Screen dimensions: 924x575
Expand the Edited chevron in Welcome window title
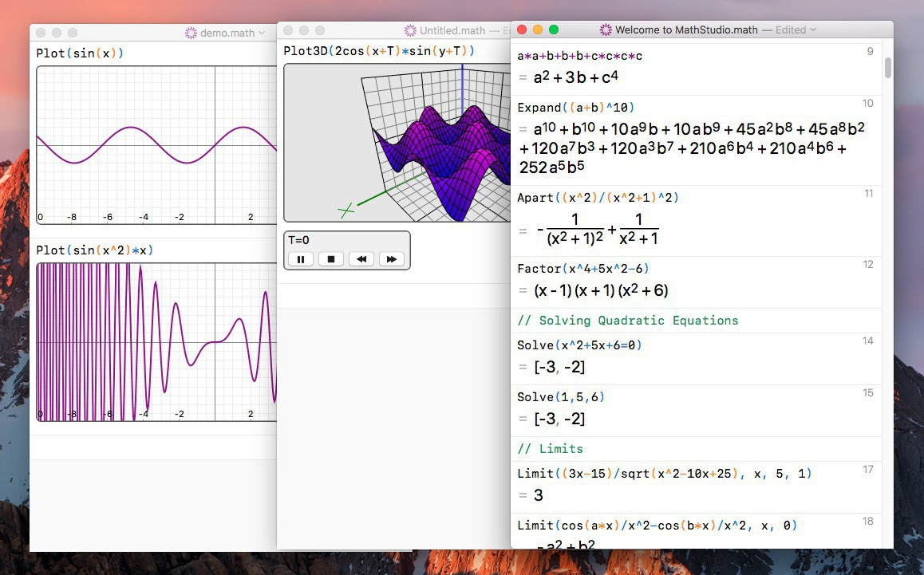click(x=813, y=30)
